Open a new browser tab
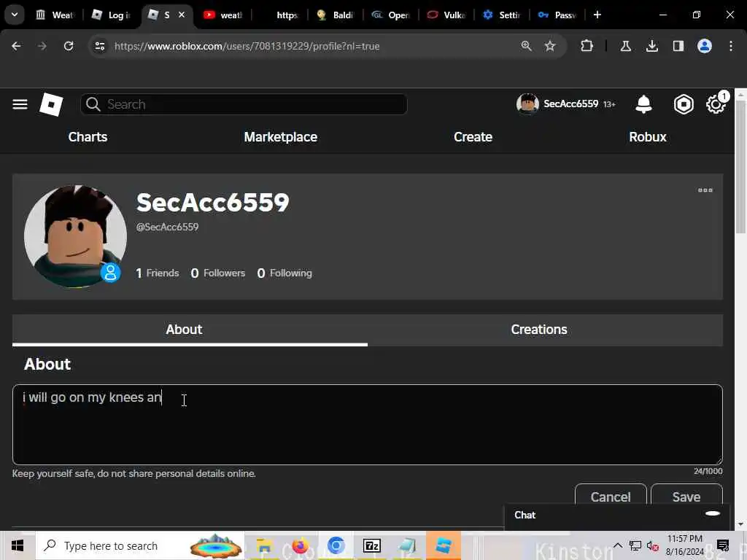 pyautogui.click(x=597, y=15)
